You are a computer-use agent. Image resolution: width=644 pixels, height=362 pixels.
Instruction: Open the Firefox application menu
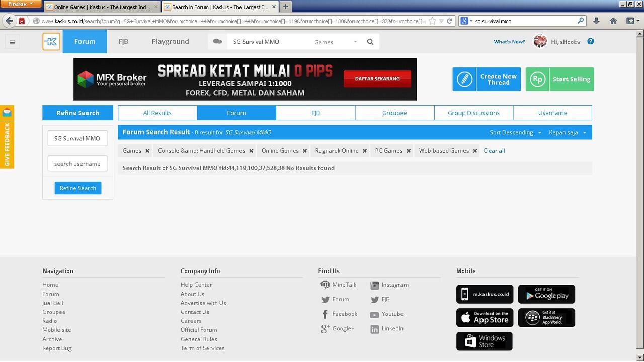(21, 4)
